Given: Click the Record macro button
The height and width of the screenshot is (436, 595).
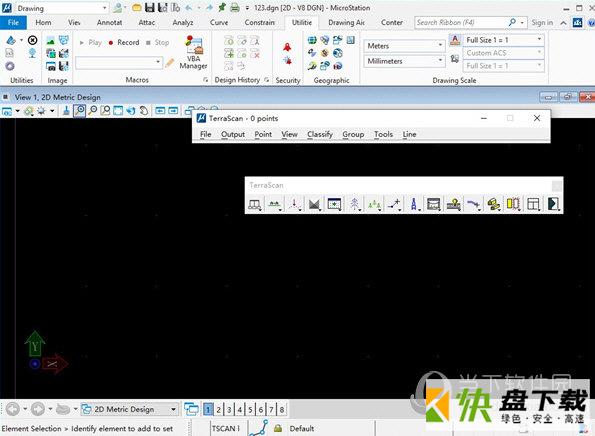Looking at the screenshot, I should (x=124, y=42).
